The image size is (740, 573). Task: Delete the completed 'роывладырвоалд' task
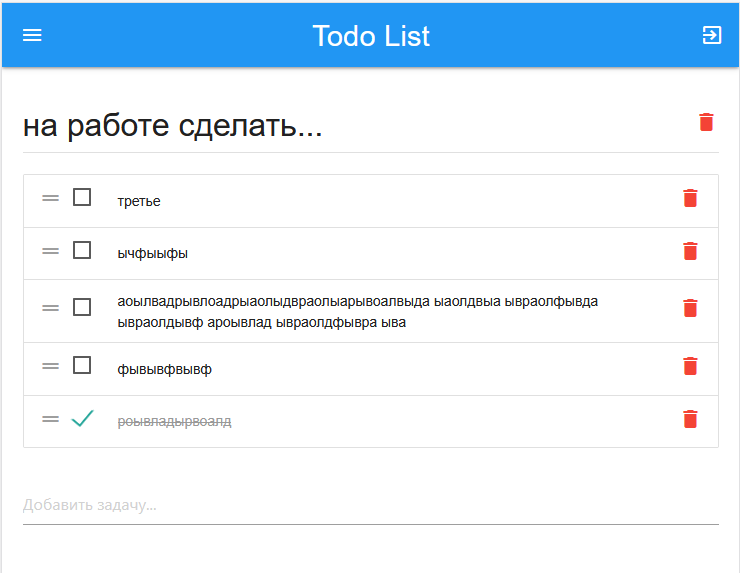[x=689, y=419]
